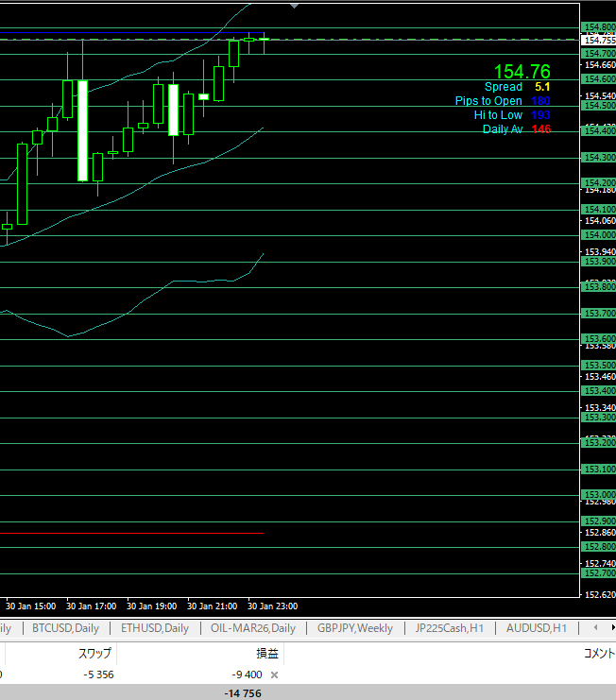616x700 pixels.
Task: Open the JP225Cash,H1 chart tab
Action: pos(450,627)
